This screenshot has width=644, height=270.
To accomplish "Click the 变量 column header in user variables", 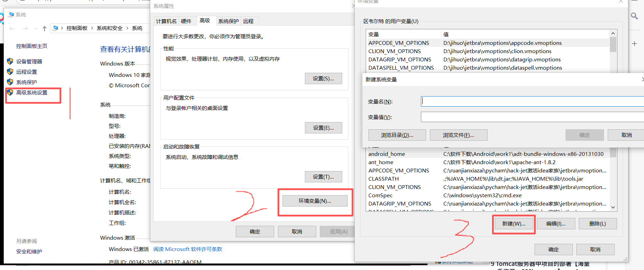I will coord(403,34).
